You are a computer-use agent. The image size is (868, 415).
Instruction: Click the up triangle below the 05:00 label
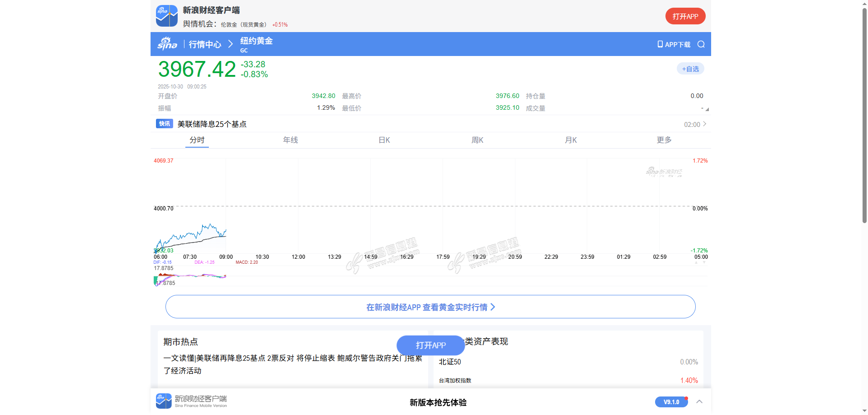(696, 262)
